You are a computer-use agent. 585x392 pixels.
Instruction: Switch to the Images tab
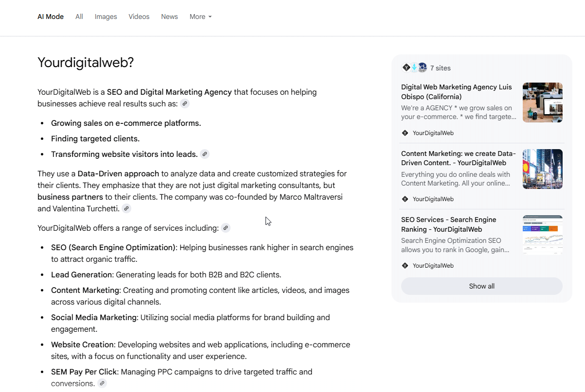pos(106,17)
